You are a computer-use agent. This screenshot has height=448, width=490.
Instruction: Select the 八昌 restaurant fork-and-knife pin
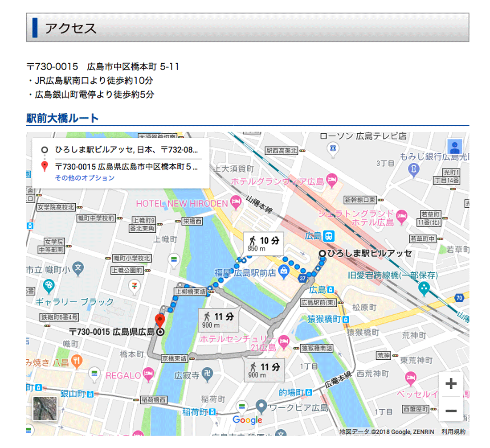click(x=77, y=362)
